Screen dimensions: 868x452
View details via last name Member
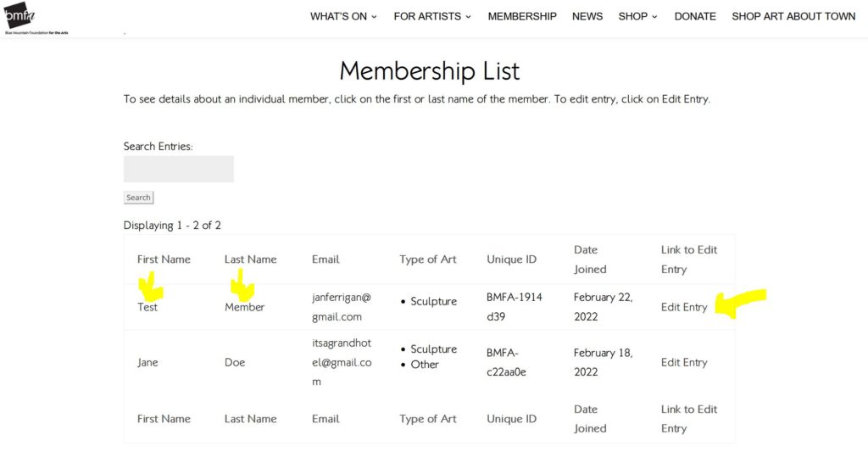(x=245, y=308)
